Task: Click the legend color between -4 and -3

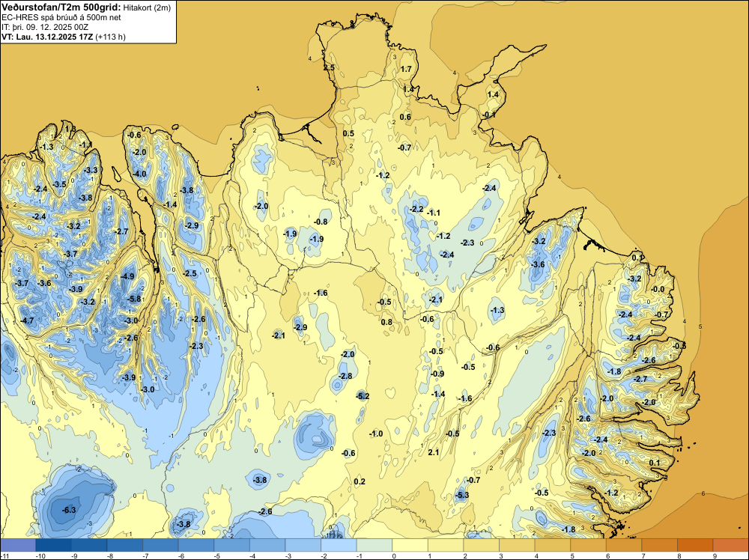Action: [267, 545]
